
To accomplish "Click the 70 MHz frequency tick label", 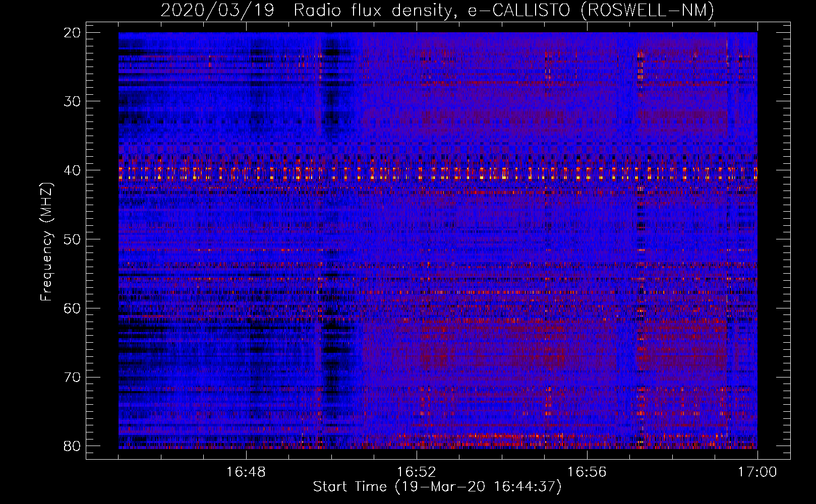I will (73, 377).
